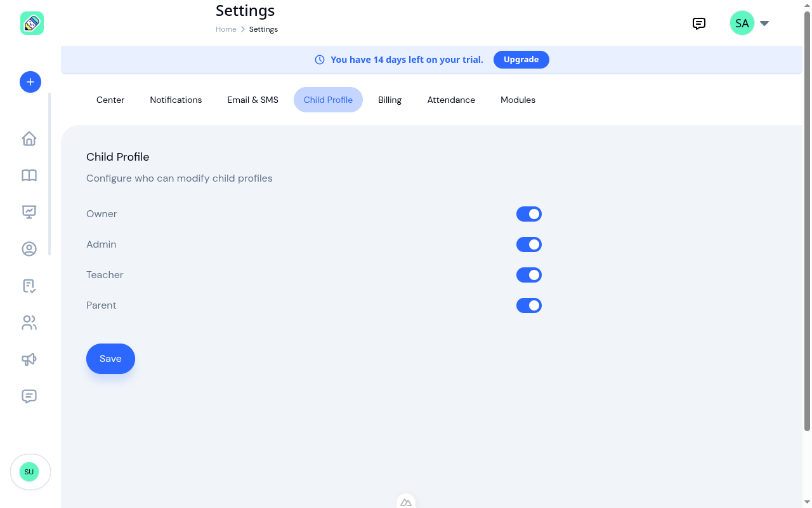The height and width of the screenshot is (508, 812).
Task: Switch to the Billing tab
Action: pyautogui.click(x=390, y=100)
